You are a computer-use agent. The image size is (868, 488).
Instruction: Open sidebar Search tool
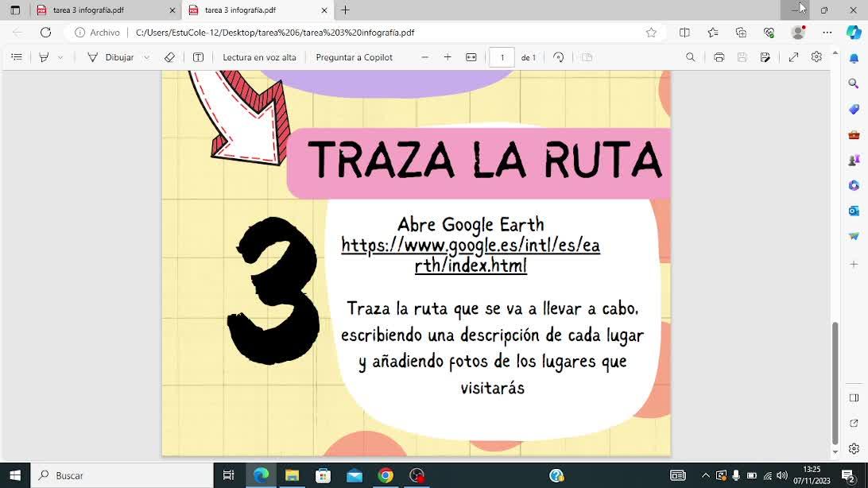click(854, 83)
